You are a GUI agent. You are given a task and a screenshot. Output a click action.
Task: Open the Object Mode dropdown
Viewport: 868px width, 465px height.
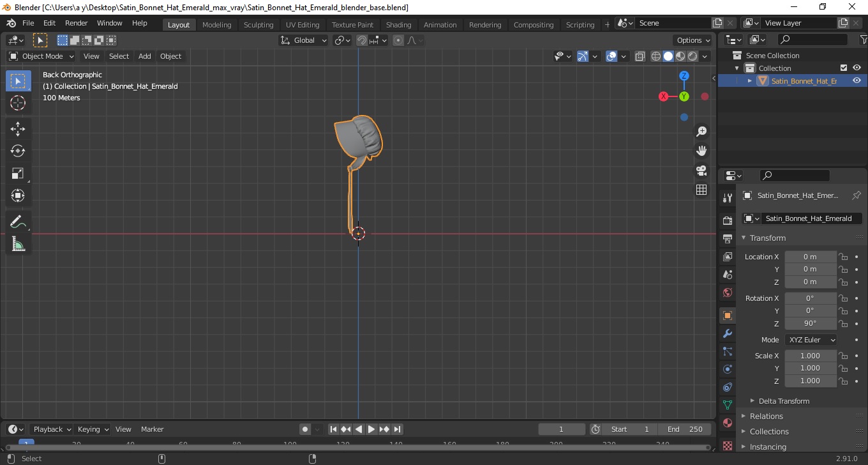(41, 56)
